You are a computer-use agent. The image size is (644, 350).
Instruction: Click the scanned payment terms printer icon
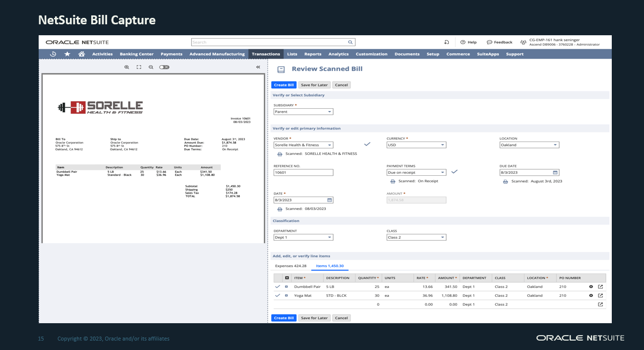tap(393, 181)
